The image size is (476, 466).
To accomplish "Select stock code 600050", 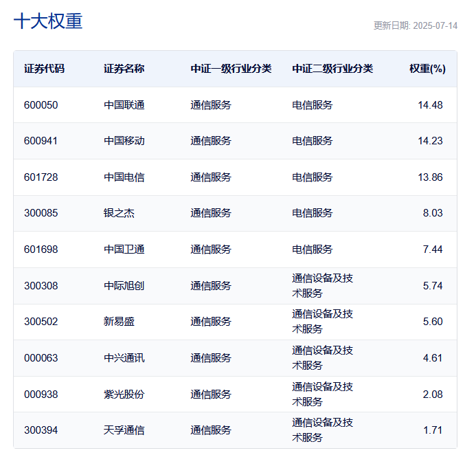I will click(x=41, y=105).
